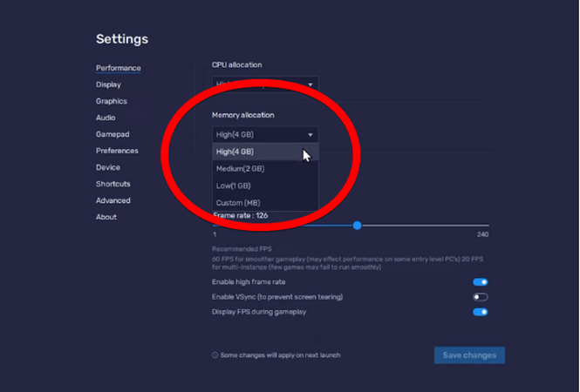
Task: Choose Custom (MB) memory option
Action: (265, 203)
